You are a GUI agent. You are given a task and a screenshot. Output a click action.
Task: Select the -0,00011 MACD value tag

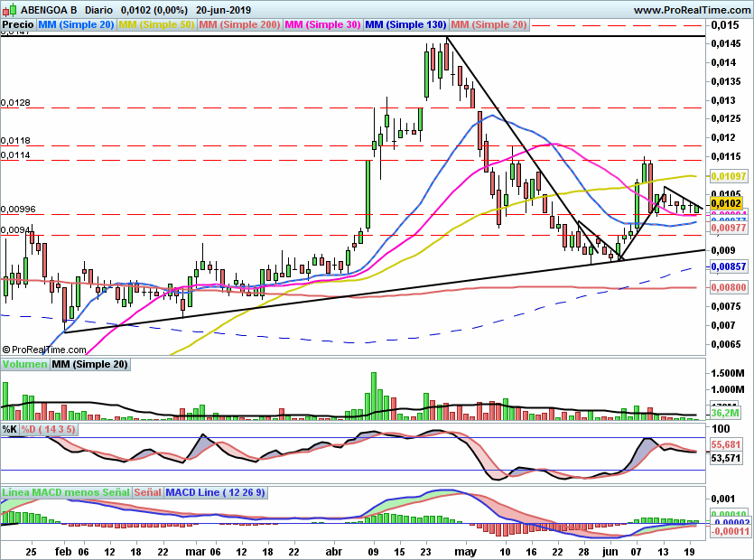pos(730,531)
